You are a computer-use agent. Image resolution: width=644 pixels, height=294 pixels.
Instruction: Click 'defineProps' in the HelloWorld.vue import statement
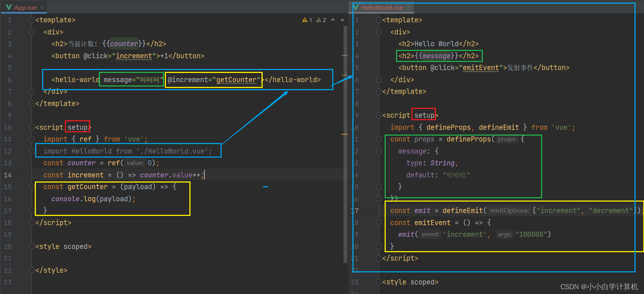tap(448, 128)
